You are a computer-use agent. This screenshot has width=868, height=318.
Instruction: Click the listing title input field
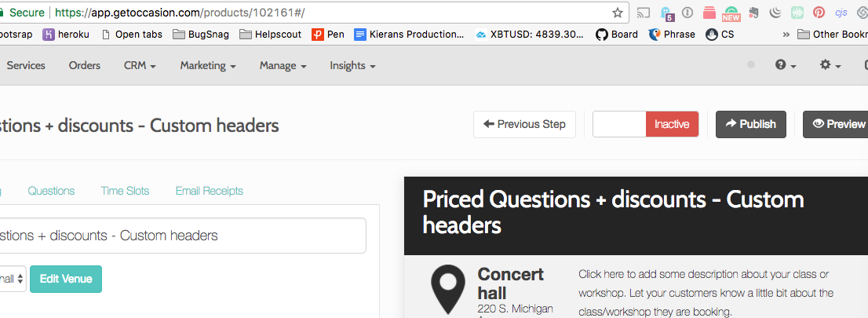pos(183,236)
